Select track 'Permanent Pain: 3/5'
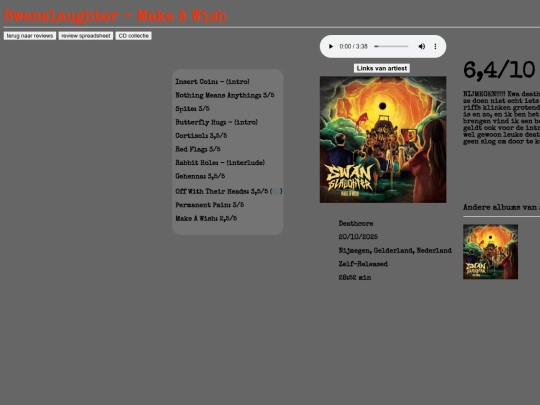The height and width of the screenshot is (405, 540). tap(210, 205)
